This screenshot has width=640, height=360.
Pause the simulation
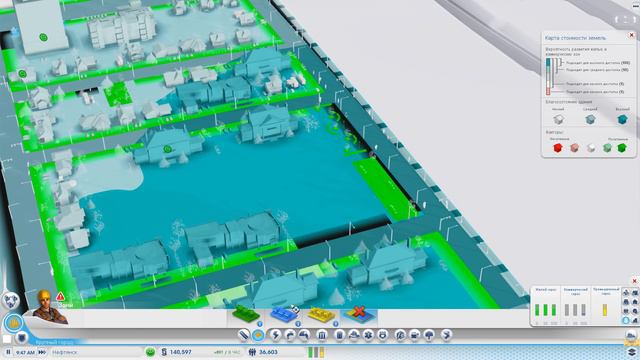(8, 352)
